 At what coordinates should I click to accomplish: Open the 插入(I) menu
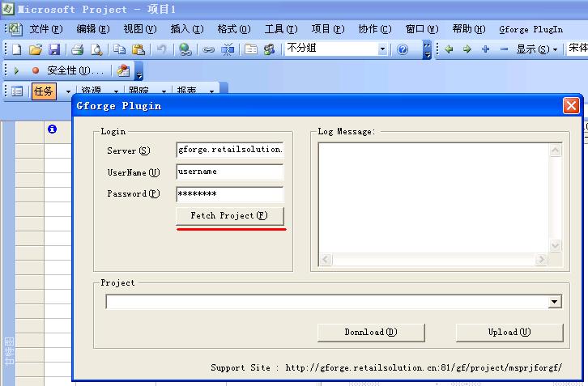tap(187, 29)
